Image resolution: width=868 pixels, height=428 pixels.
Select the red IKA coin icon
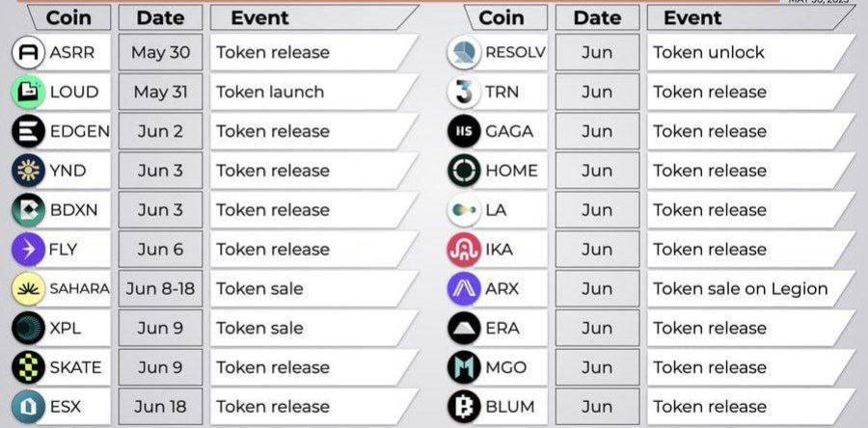tap(464, 250)
